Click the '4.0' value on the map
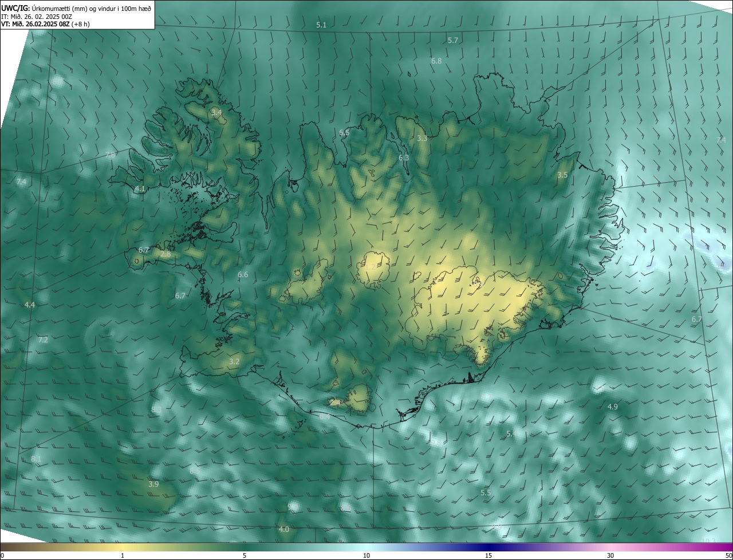 coord(283,529)
